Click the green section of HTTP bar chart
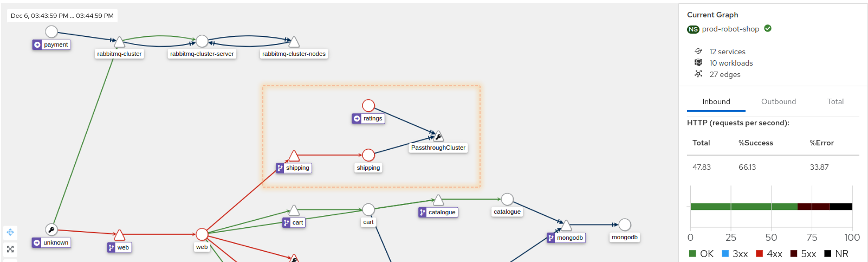Screen dimensions: 868x262 [743, 207]
